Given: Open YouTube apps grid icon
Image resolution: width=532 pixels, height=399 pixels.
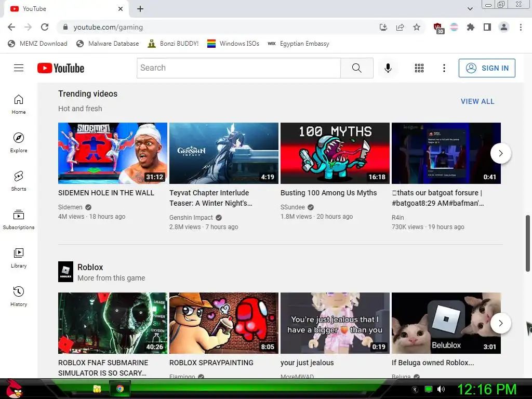Looking at the screenshot, I should click(x=419, y=68).
